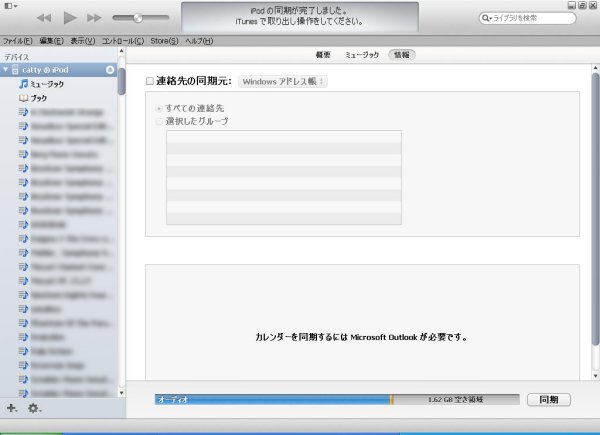
Task: Adjust the volume slider knob
Action: pos(138,18)
